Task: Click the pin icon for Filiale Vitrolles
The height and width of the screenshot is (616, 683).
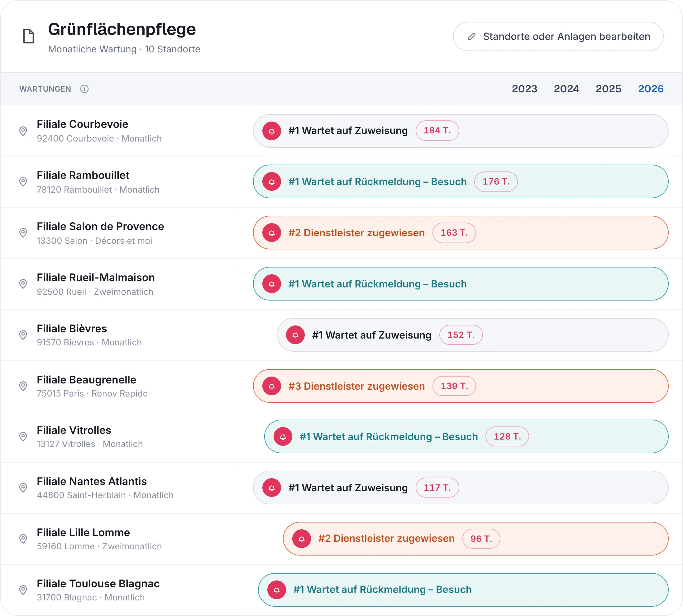Action: coord(23,437)
